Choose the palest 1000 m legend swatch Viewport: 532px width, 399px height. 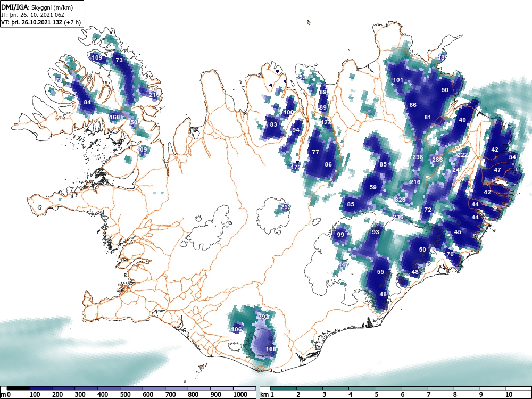coord(244,388)
